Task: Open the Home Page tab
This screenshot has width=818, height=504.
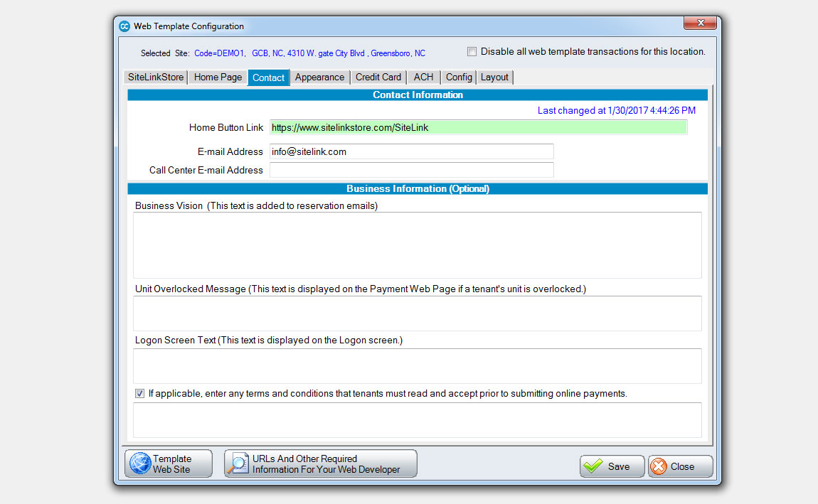Action: 217,77
